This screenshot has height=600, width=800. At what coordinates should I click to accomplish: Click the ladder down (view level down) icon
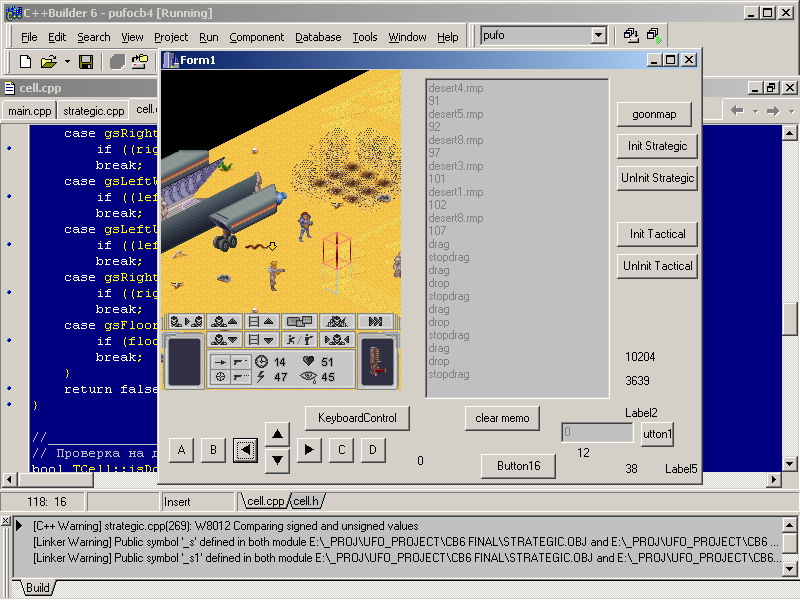[x=261, y=339]
